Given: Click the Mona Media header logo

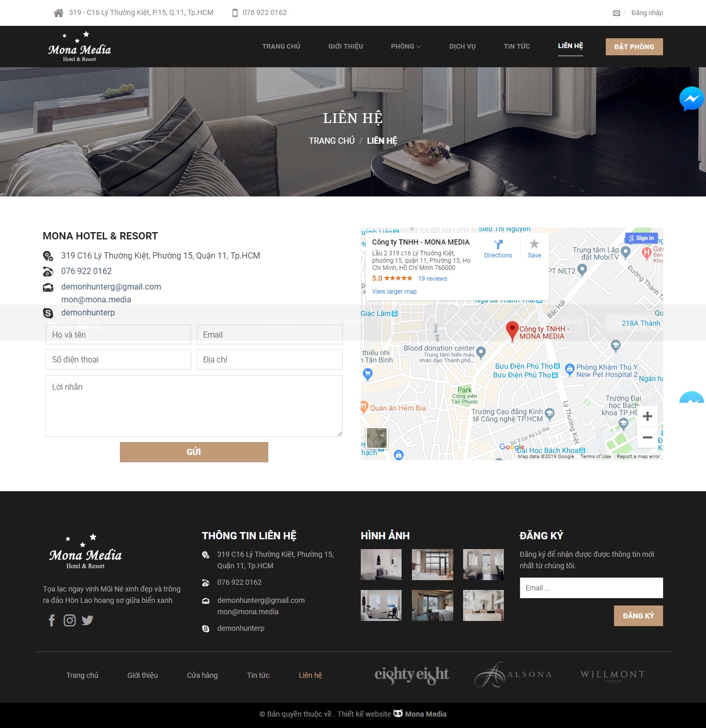Looking at the screenshot, I should click(80, 47).
